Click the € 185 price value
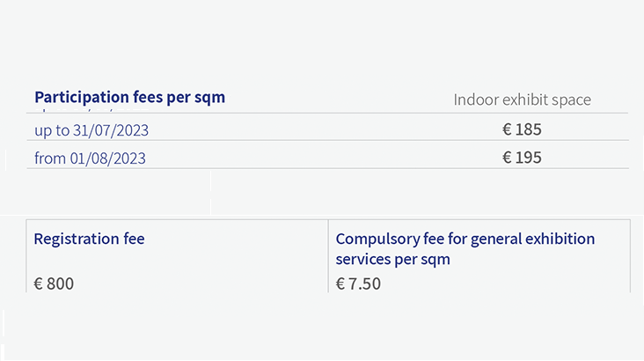The image size is (644, 361). [522, 130]
